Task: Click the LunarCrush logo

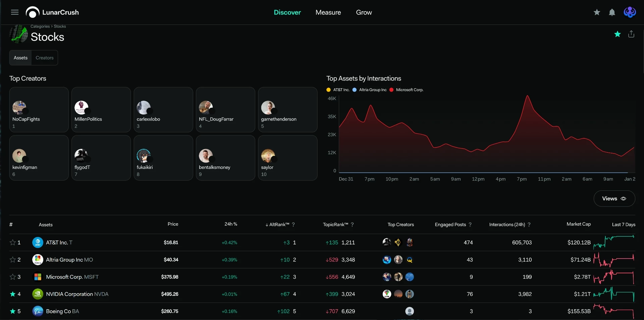Action: 52,12
